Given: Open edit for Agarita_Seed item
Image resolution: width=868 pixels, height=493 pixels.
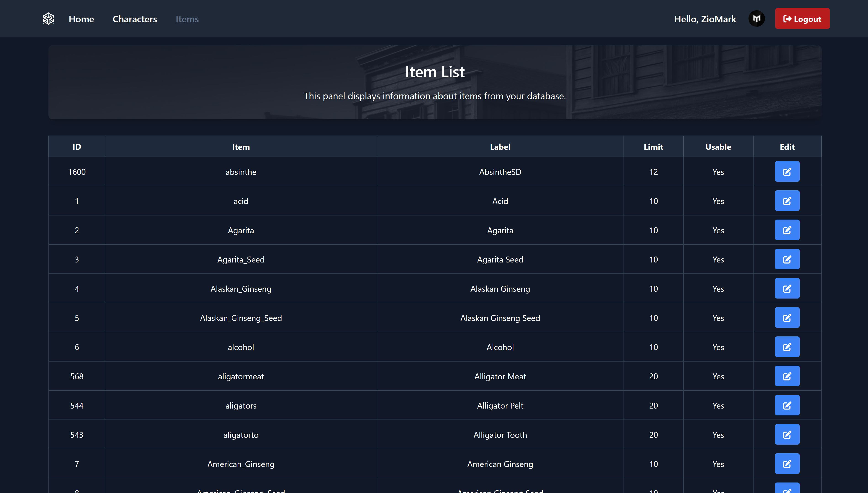Looking at the screenshot, I should point(787,259).
